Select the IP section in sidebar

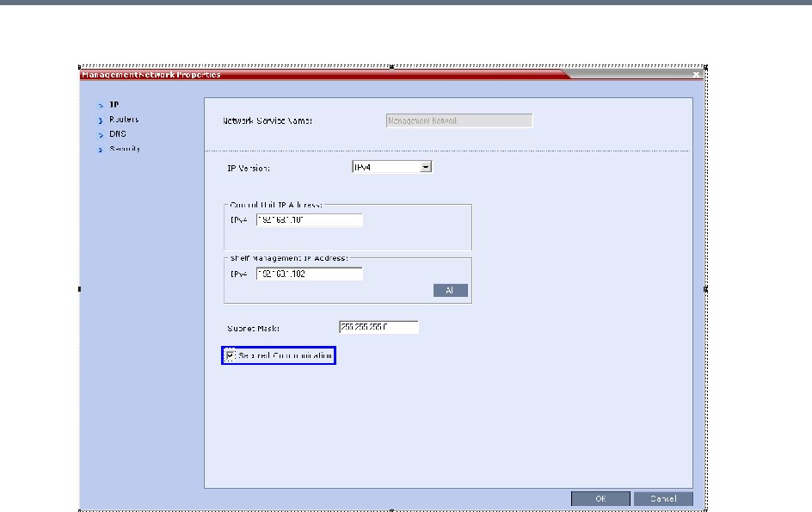click(114, 105)
